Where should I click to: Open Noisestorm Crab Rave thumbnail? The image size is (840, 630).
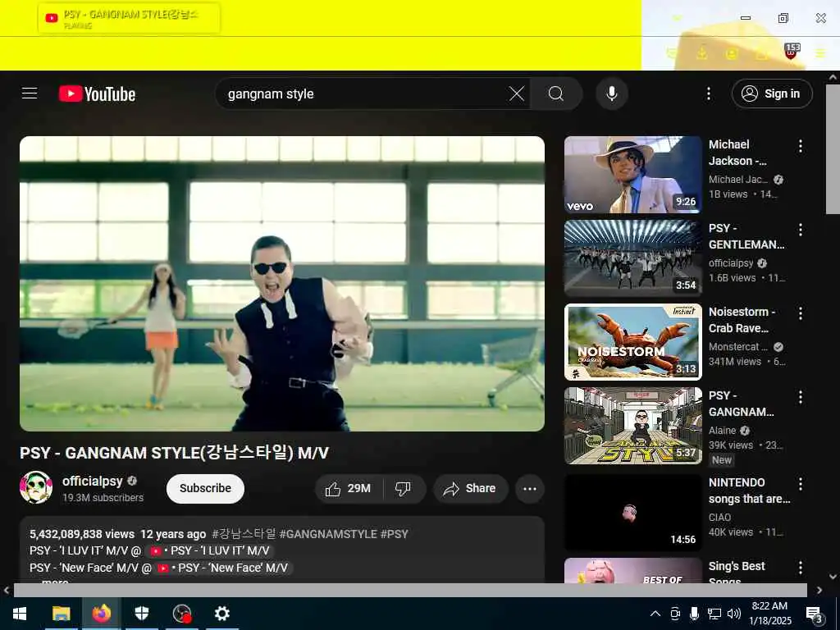(x=632, y=342)
